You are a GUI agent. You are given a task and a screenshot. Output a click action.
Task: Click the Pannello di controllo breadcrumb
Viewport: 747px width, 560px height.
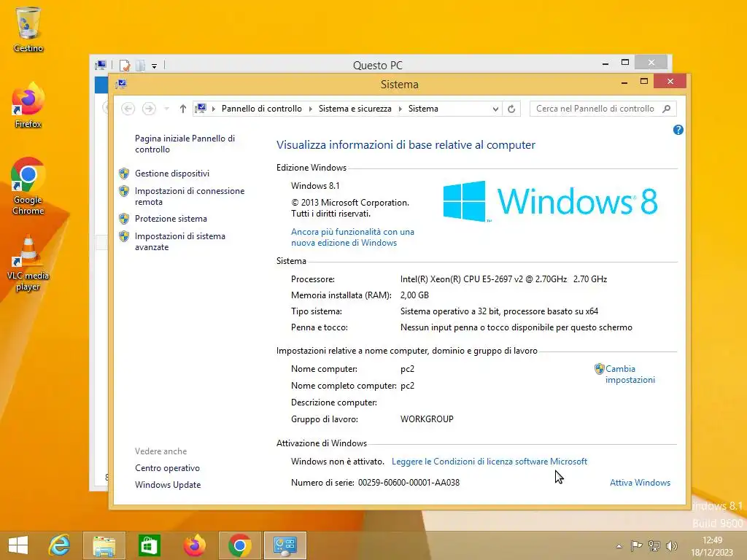pyautogui.click(x=262, y=109)
